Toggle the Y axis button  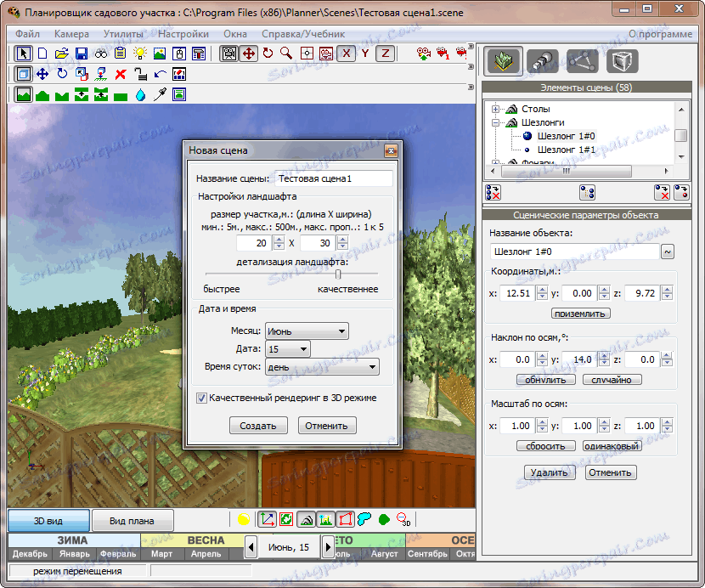pos(365,54)
